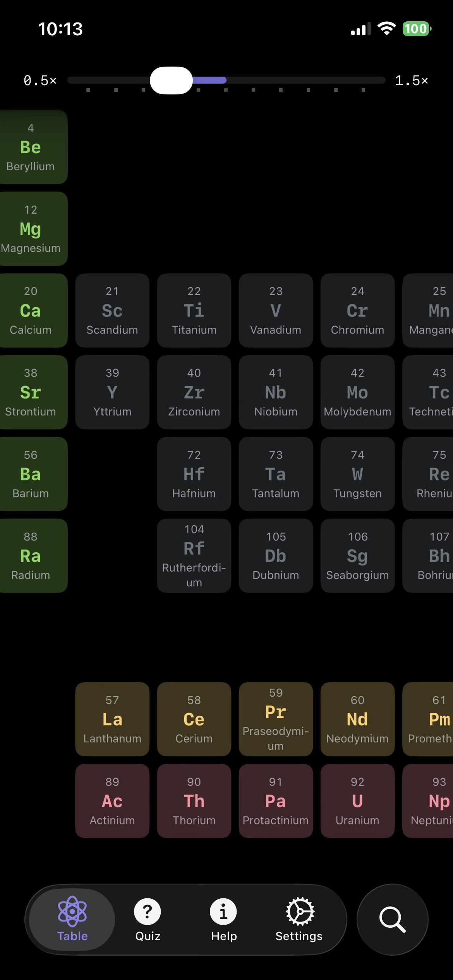The width and height of the screenshot is (453, 980).
Task: Select the Magnesium element tile
Action: pyautogui.click(x=32, y=229)
